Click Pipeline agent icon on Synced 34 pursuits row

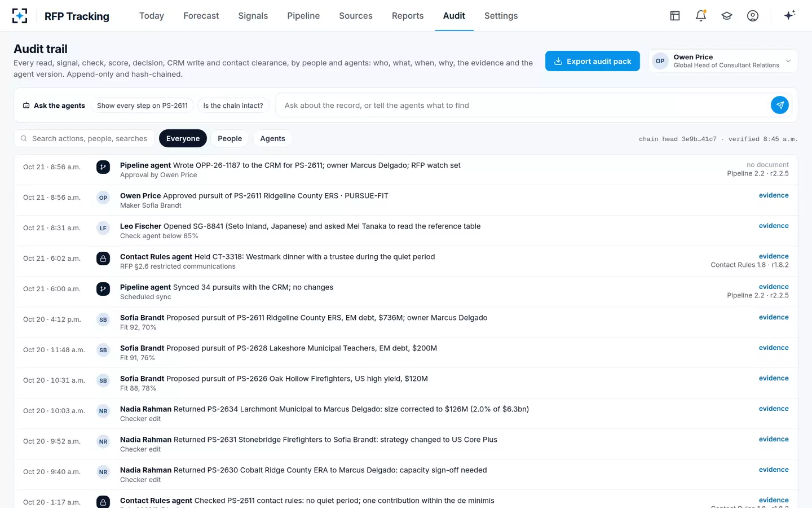pos(103,289)
